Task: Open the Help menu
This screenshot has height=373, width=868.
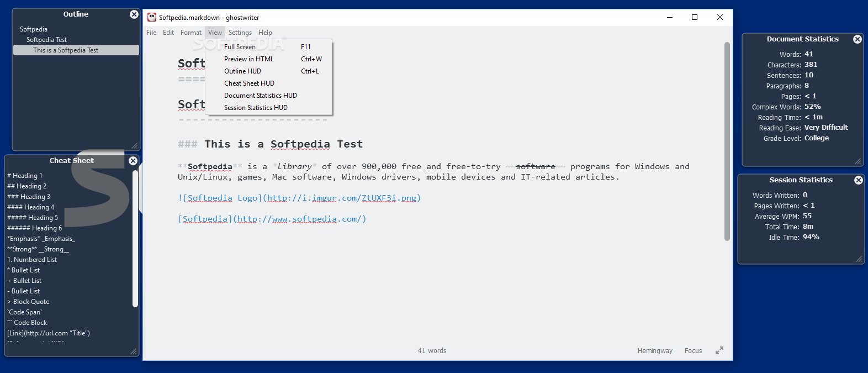Action: click(x=265, y=33)
